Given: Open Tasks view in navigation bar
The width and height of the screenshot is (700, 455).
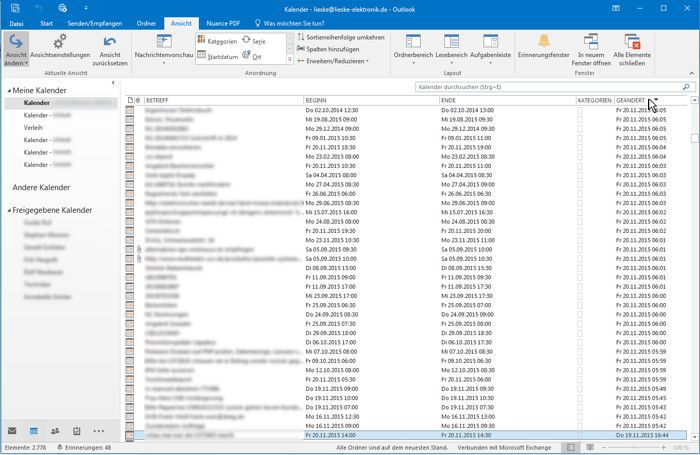Looking at the screenshot, I should tap(76, 430).
